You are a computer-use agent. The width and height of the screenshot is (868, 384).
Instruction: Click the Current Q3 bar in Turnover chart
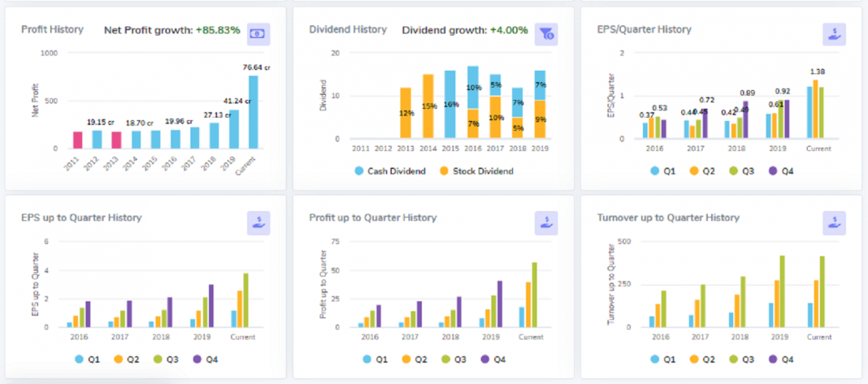tap(822, 291)
